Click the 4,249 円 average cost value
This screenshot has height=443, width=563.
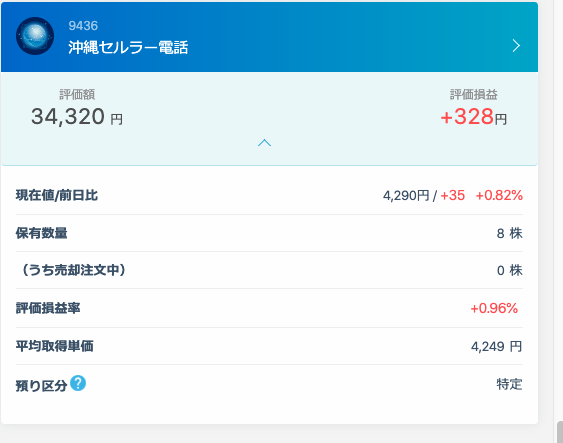pos(497,346)
